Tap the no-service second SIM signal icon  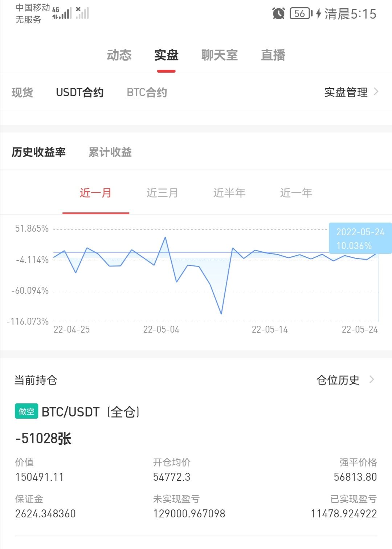[x=82, y=13]
